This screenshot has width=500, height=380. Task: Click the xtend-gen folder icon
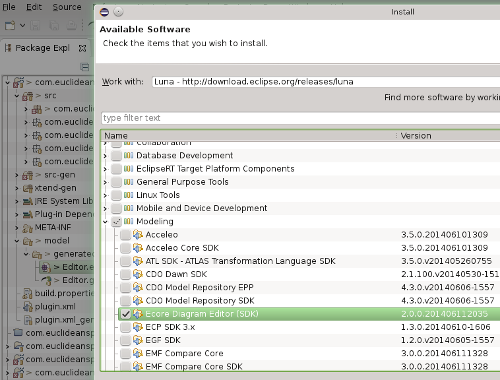tap(28, 188)
